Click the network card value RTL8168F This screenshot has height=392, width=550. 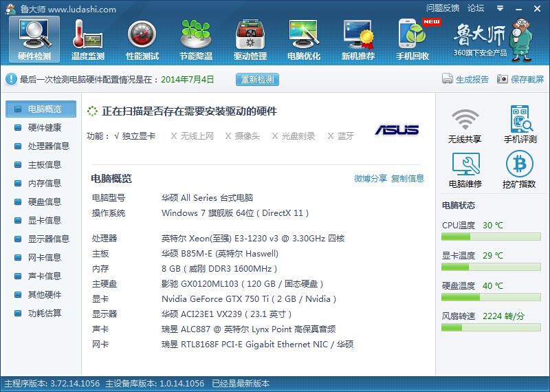pos(257,345)
